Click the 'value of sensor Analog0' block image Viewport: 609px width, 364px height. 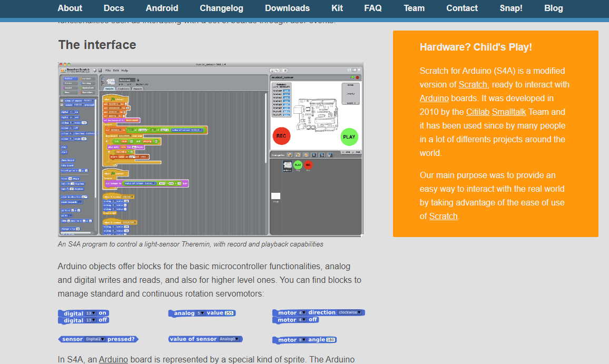pos(205,339)
